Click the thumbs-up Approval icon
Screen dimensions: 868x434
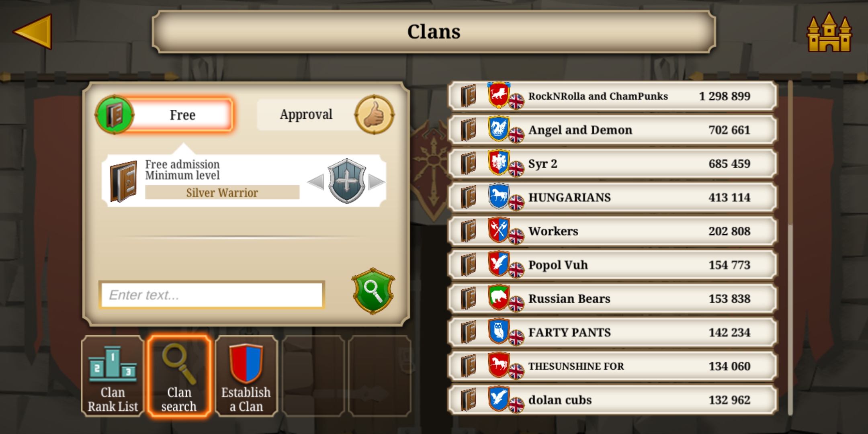point(374,115)
